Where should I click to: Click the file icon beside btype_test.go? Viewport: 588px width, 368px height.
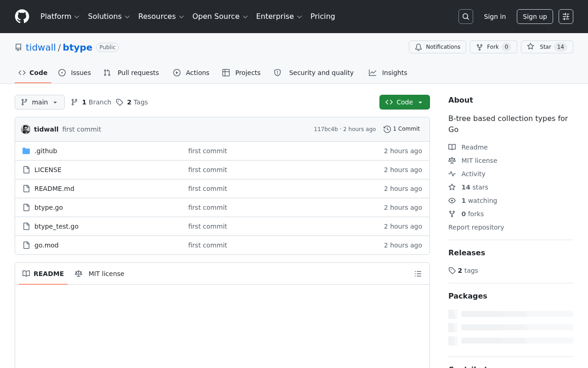[x=26, y=226]
